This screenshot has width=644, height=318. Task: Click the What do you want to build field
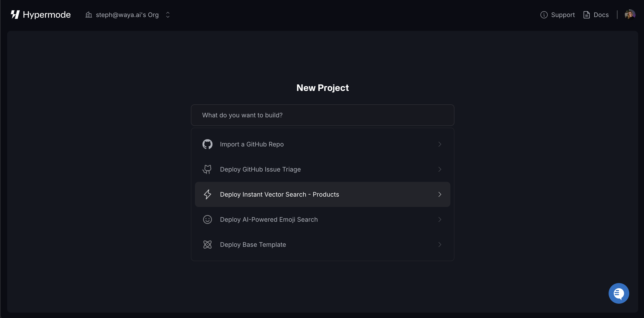click(322, 115)
